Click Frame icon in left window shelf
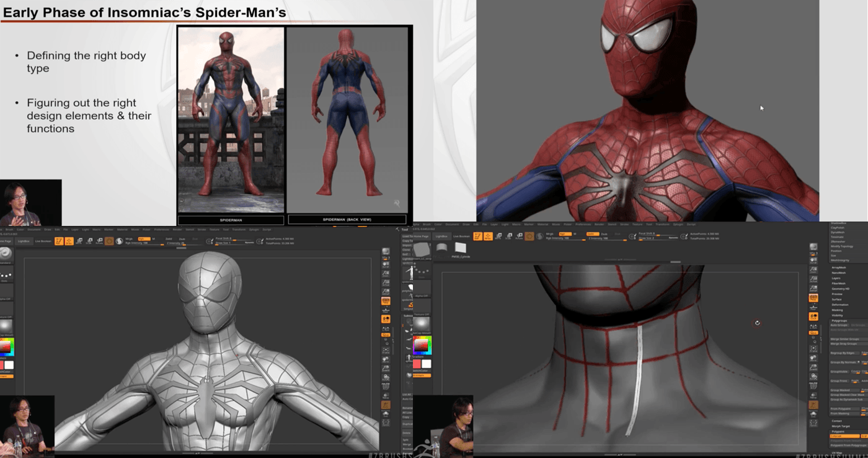Screen dimensions: 868x458 click(386, 350)
